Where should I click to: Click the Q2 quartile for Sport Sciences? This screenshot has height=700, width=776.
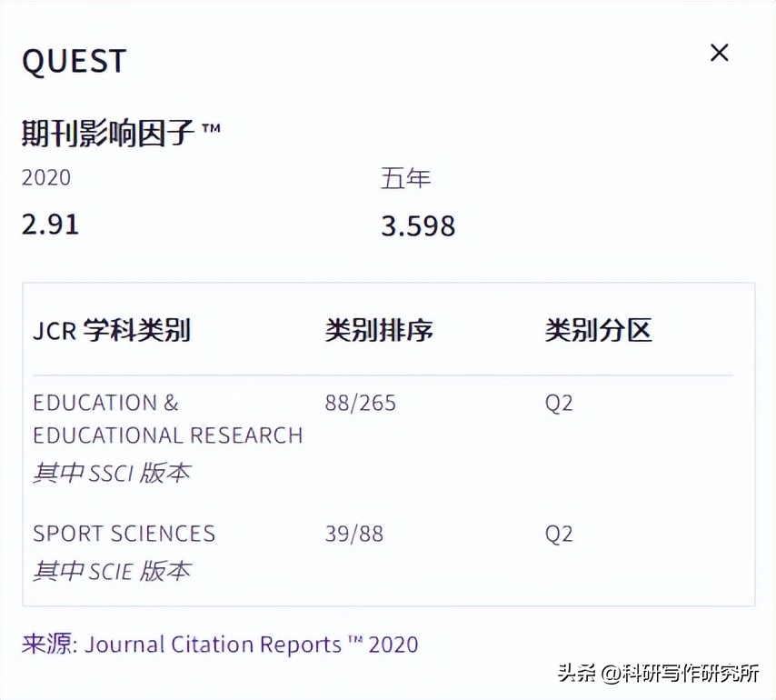tap(559, 534)
